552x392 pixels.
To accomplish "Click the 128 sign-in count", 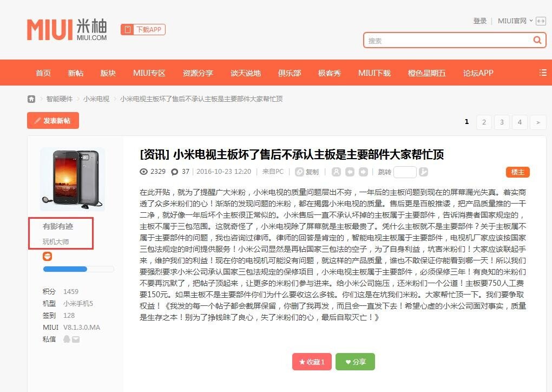I will 69,315.
